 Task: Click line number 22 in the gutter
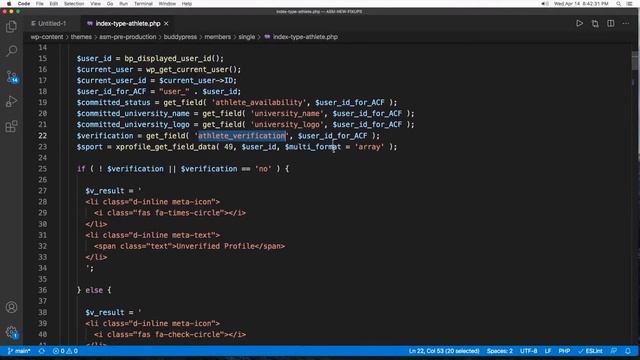(42, 136)
